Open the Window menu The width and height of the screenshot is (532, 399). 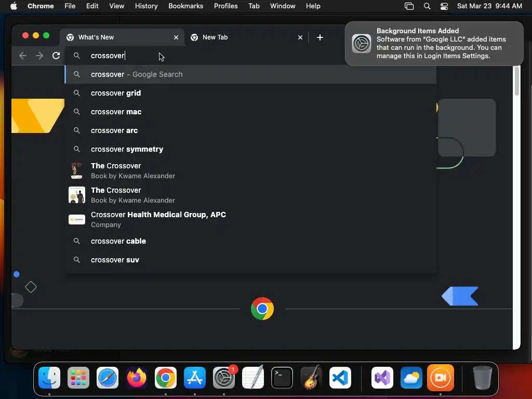(x=283, y=6)
